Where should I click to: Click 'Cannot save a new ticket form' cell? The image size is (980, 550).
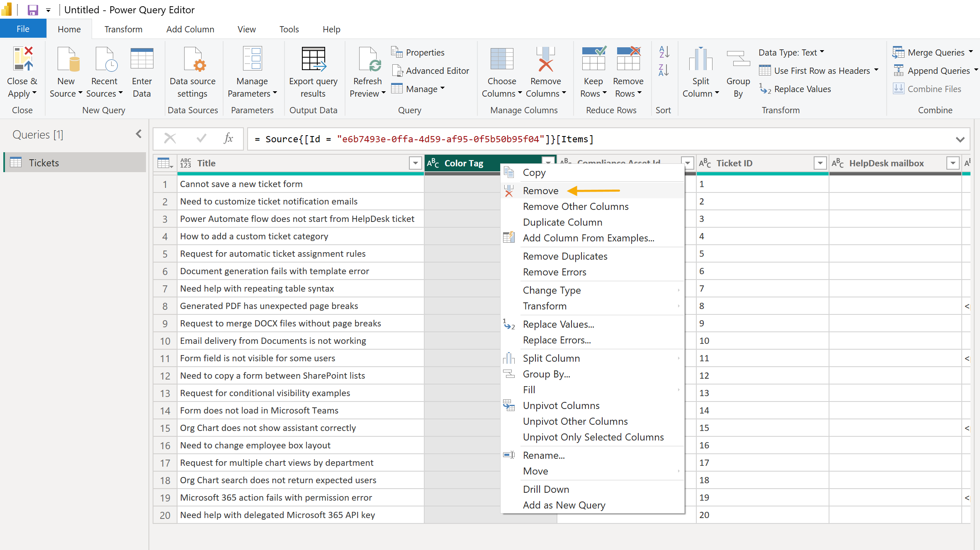pyautogui.click(x=300, y=184)
